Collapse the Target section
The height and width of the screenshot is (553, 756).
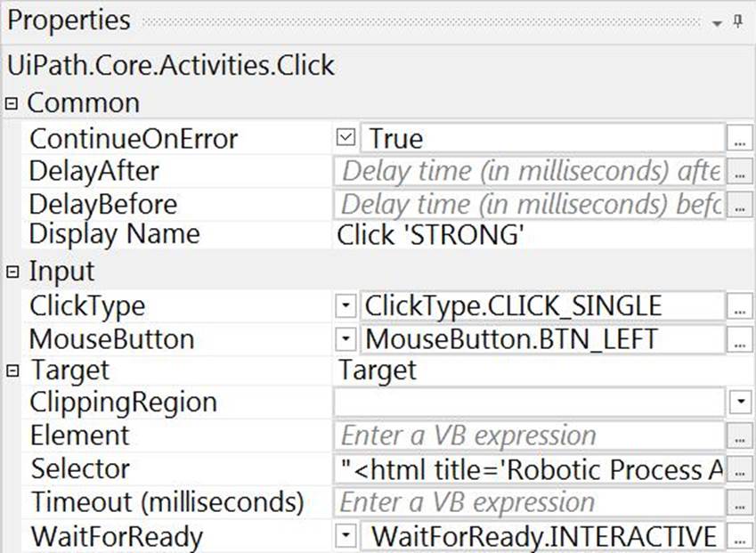[x=12, y=370]
